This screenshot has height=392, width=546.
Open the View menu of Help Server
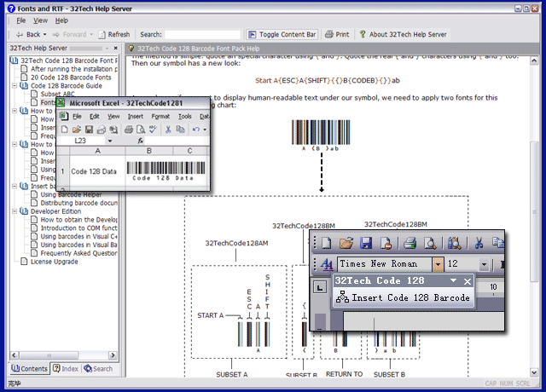[x=40, y=20]
